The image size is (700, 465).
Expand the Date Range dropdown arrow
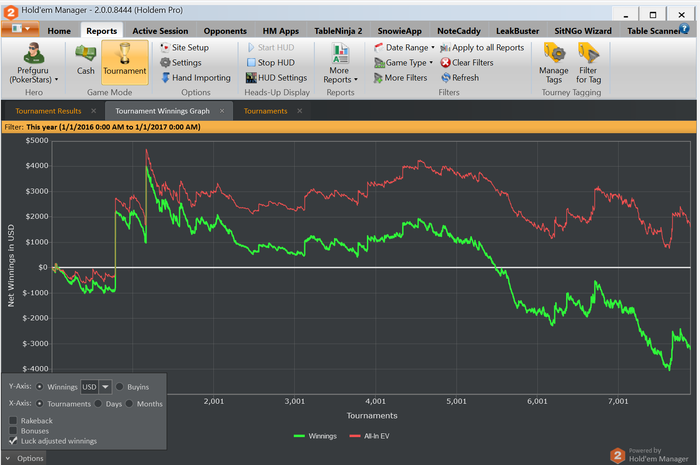click(433, 47)
